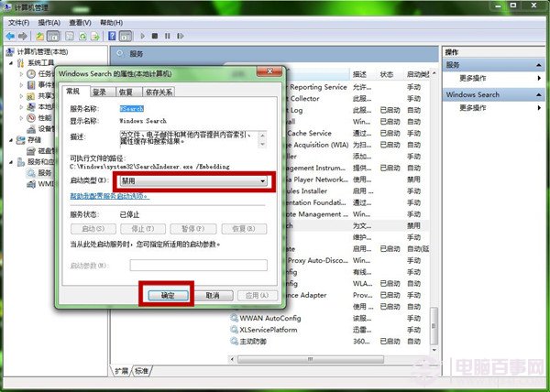The image size is (550, 392).
Task: Click the Forward arrow toolbar icon
Action: pyautogui.click(x=23, y=36)
